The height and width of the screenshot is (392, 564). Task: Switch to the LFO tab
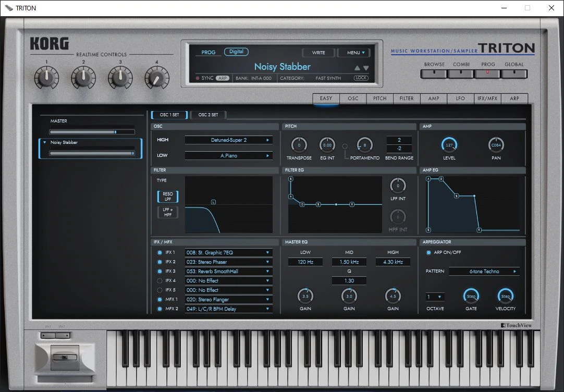(460, 99)
